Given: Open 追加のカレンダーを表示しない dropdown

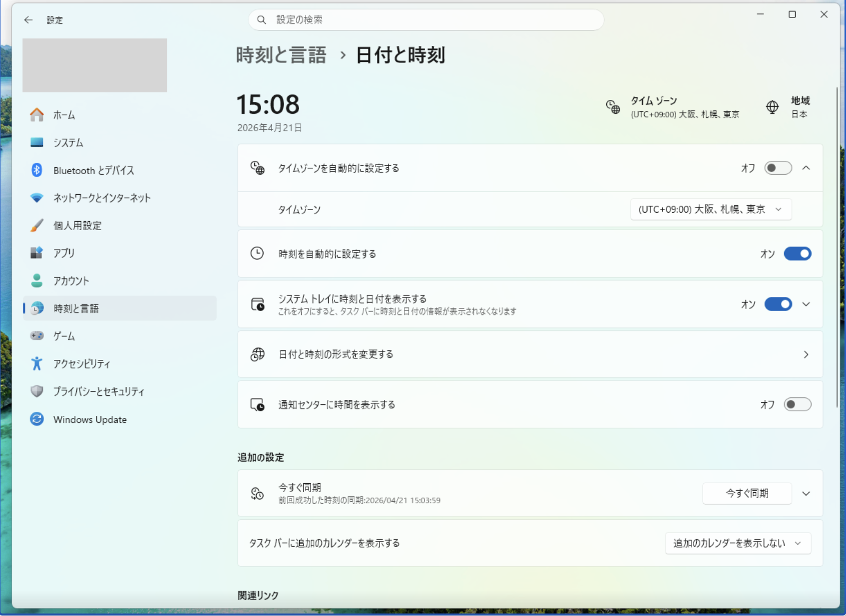Looking at the screenshot, I should tap(737, 543).
